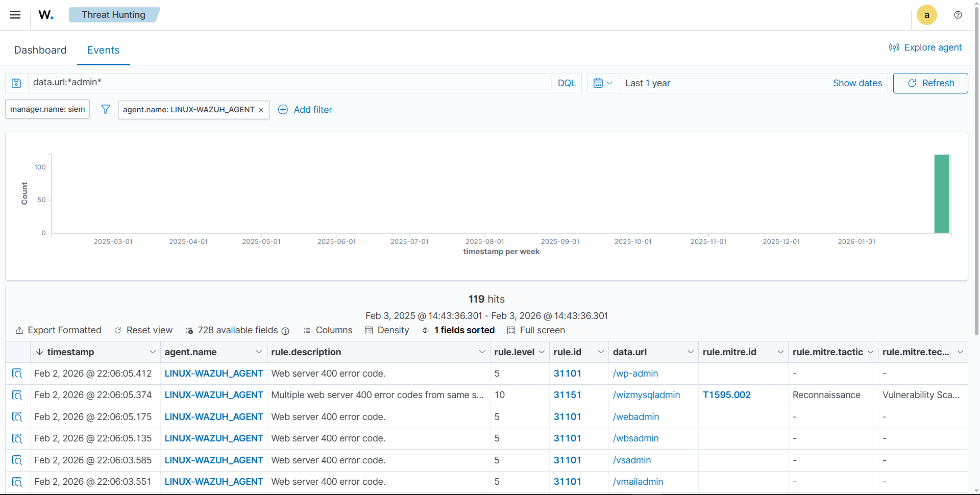The image size is (980, 495).
Task: Click the Refresh button
Action: tap(930, 83)
